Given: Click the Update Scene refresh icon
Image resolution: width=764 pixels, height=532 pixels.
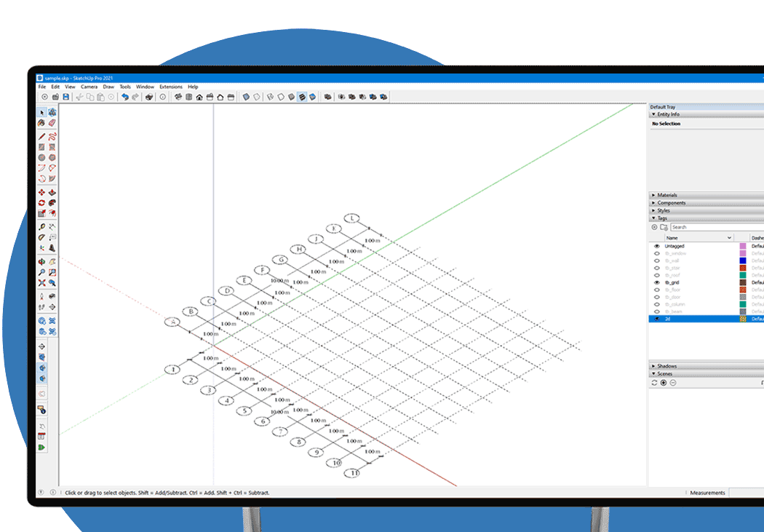Looking at the screenshot, I should 654,383.
